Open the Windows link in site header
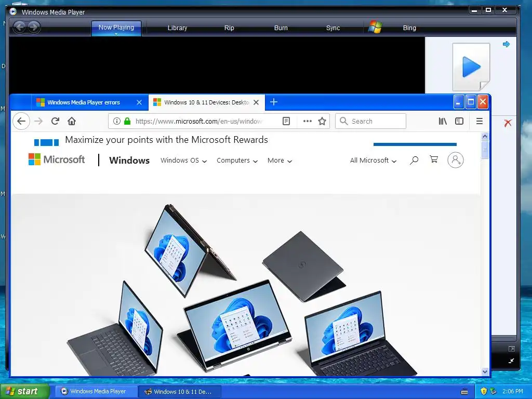The image size is (532, 399). pos(129,160)
